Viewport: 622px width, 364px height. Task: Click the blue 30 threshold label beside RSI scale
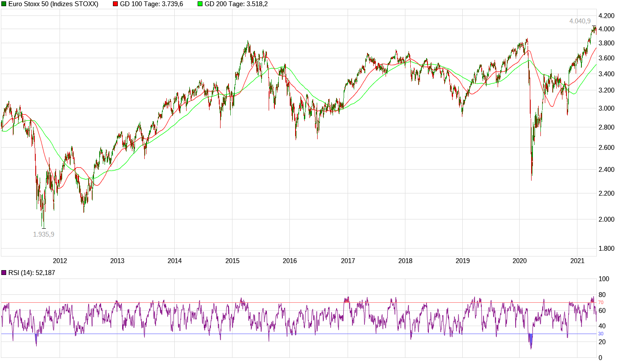601,334
